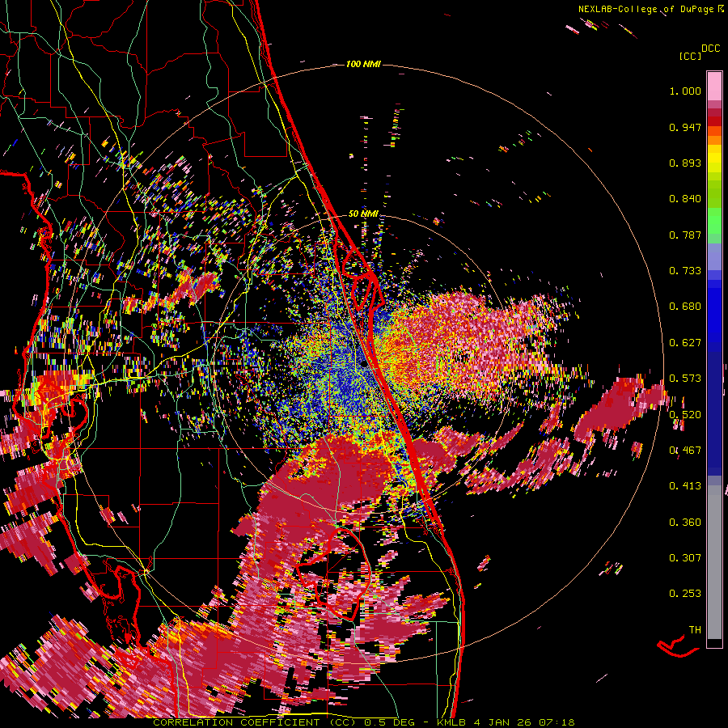Click the 0.413 scale value

coord(685,486)
